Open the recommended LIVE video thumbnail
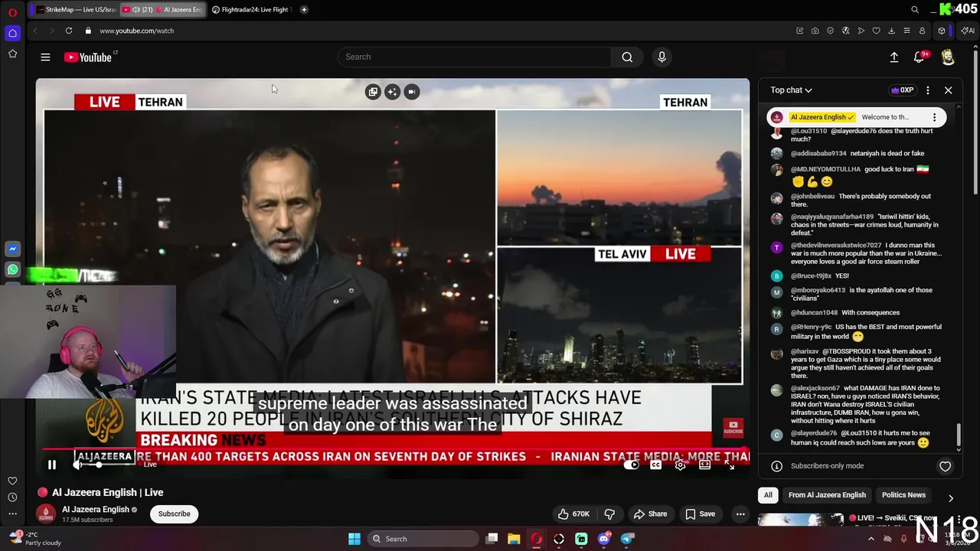Viewport: 980px width, 551px height. click(x=801, y=520)
